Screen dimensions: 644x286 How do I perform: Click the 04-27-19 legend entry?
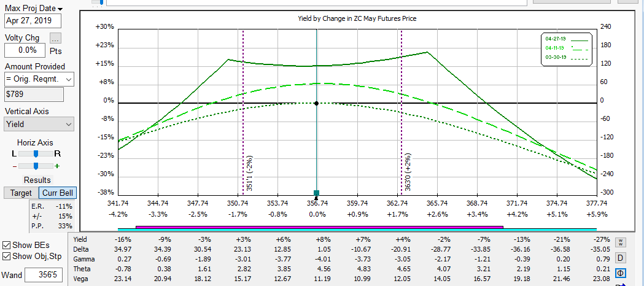coord(567,39)
